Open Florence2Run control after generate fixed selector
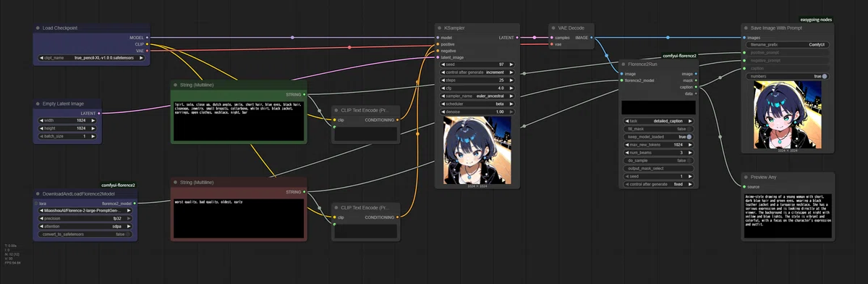Image resolution: width=868 pixels, height=284 pixels. pos(658,184)
